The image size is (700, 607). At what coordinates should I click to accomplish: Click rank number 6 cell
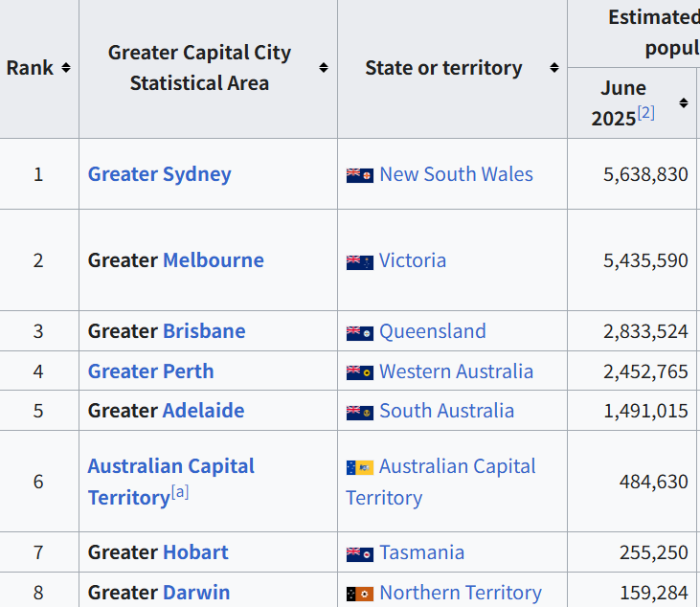(38, 482)
